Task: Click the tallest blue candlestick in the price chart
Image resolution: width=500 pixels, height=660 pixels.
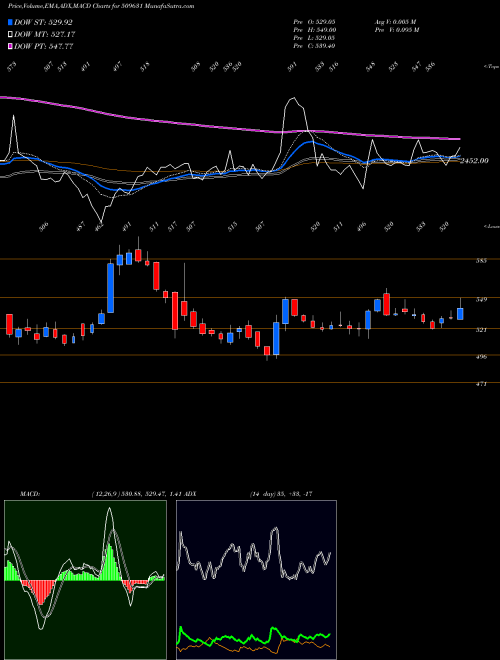Action: tap(111, 288)
